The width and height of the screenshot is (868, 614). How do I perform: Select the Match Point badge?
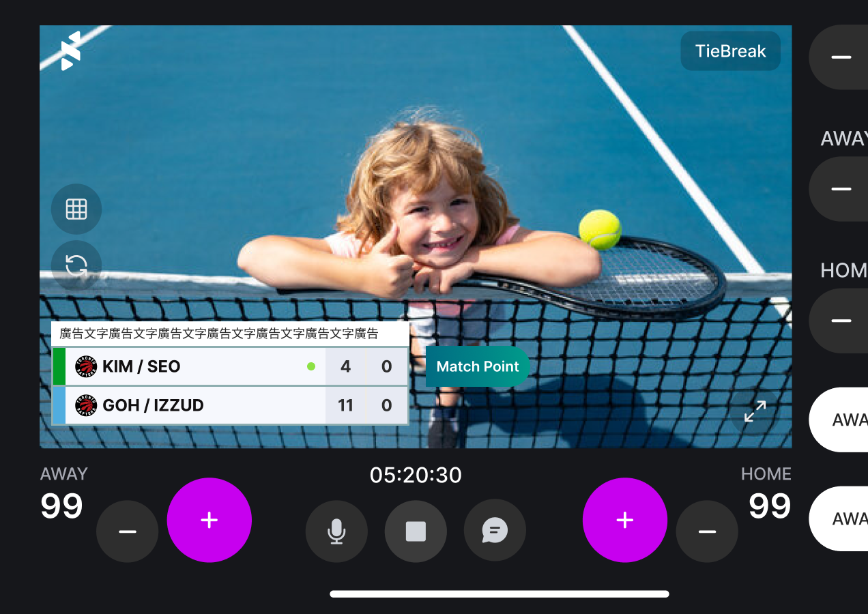(x=478, y=366)
